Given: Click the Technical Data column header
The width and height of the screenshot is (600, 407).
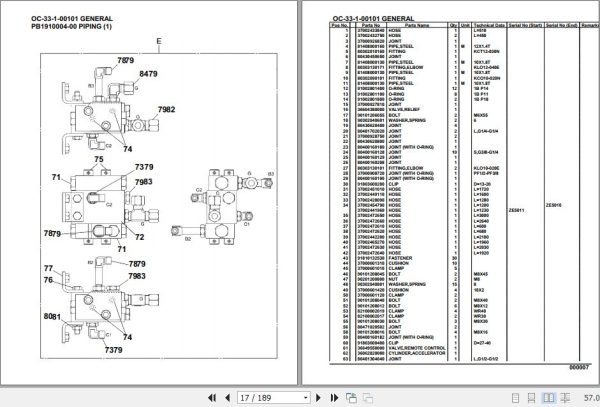Looking at the screenshot, I should [x=489, y=25].
